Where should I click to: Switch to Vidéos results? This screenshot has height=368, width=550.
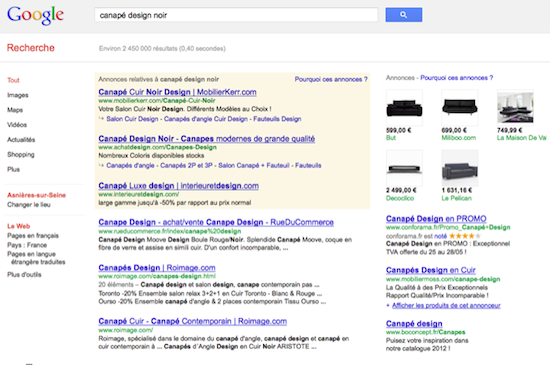[x=17, y=125]
